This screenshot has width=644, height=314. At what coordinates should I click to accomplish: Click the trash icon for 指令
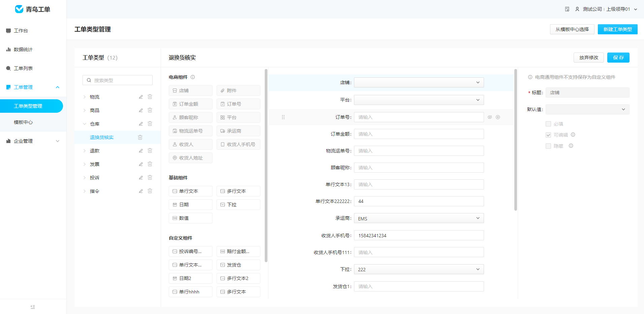coord(150,191)
